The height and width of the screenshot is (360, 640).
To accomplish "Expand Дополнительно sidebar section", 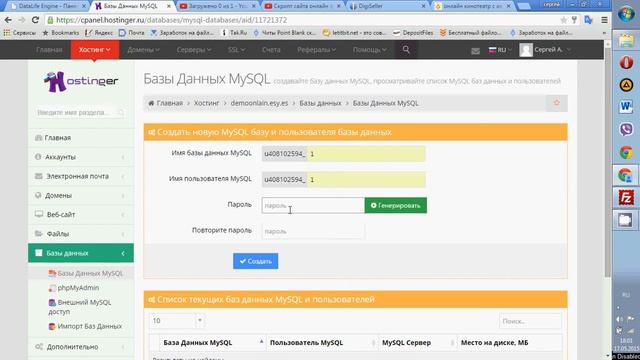I will click(x=81, y=347).
